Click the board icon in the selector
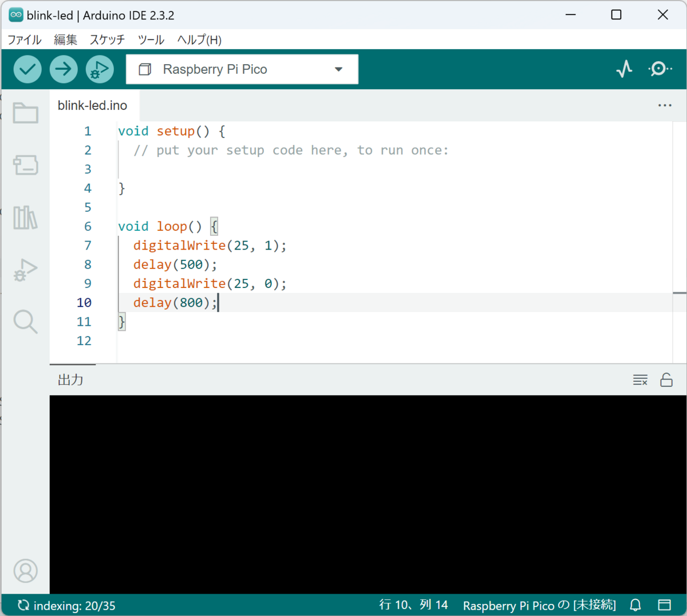 point(145,69)
